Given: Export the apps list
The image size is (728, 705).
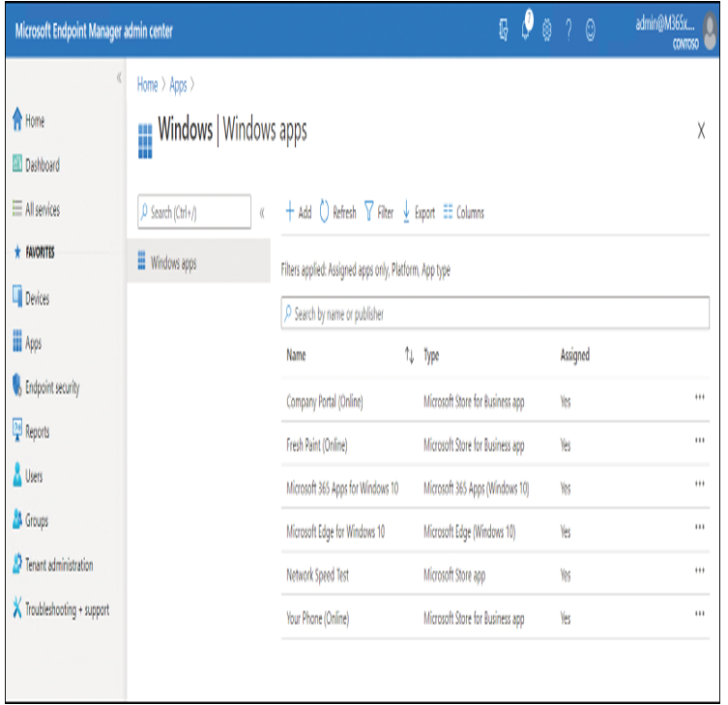Looking at the screenshot, I should click(419, 212).
